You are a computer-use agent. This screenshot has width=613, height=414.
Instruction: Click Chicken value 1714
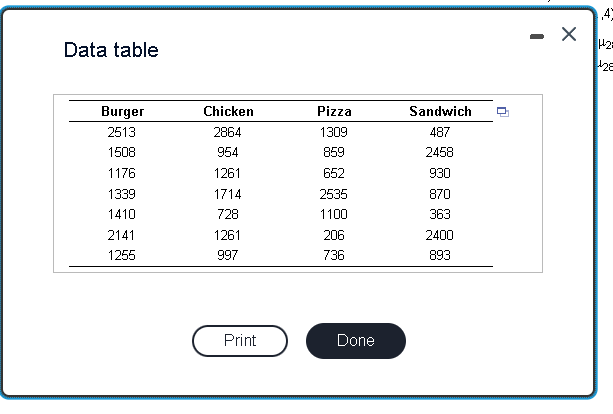pyautogui.click(x=228, y=194)
